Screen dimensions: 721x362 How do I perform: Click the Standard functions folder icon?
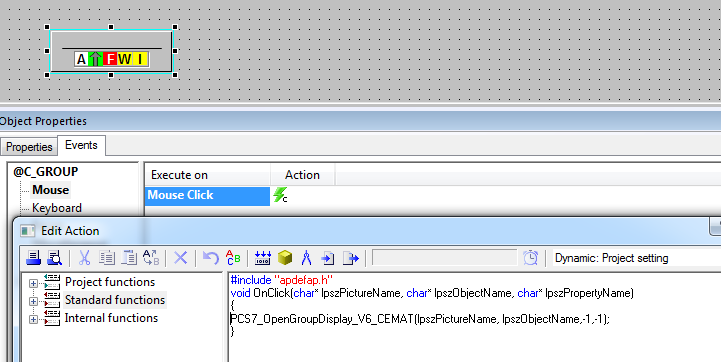52,299
